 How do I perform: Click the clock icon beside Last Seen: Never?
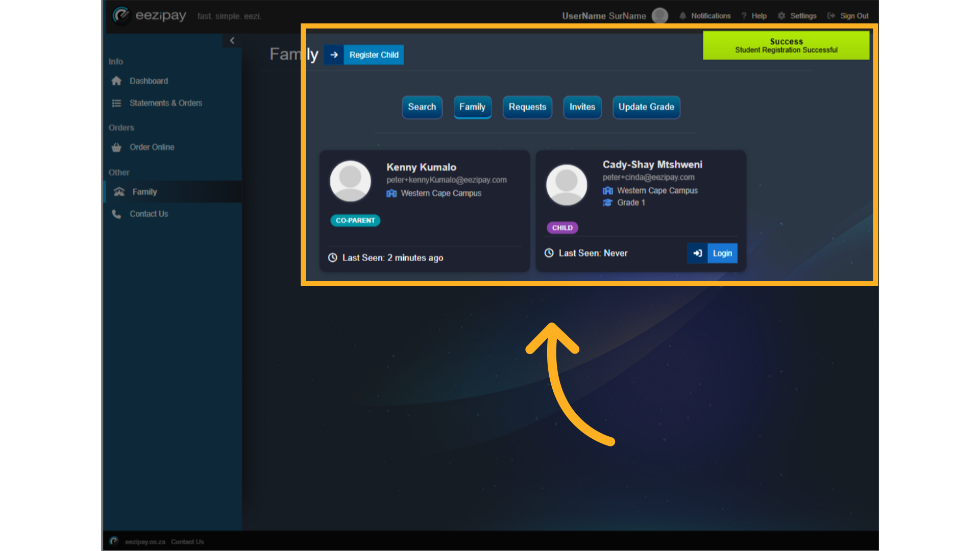(x=549, y=253)
